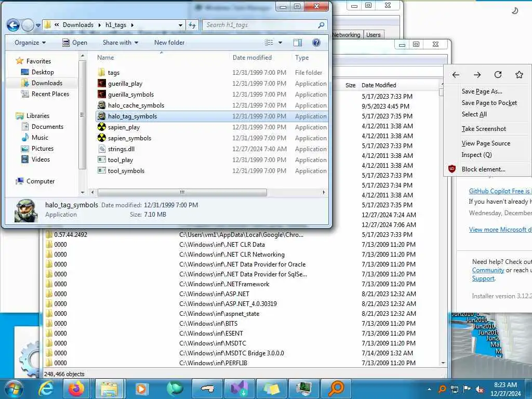Choose Inspect (Q) from context menu
Viewport: 532px width, 399px height.
(476, 155)
